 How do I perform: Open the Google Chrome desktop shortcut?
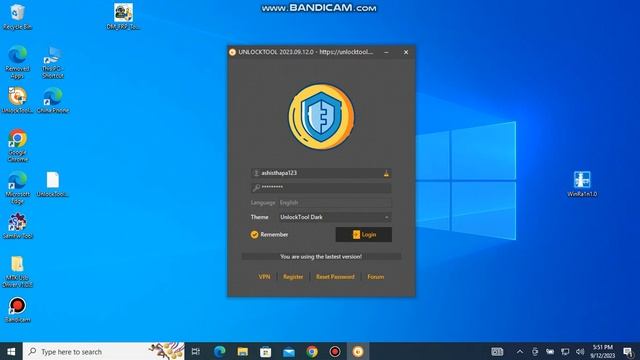18,146
